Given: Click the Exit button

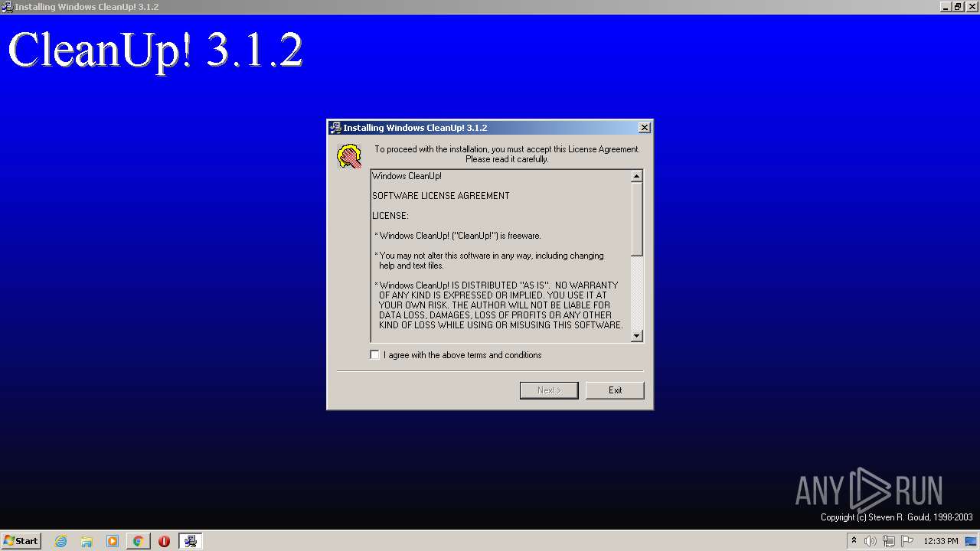Looking at the screenshot, I should [x=615, y=390].
